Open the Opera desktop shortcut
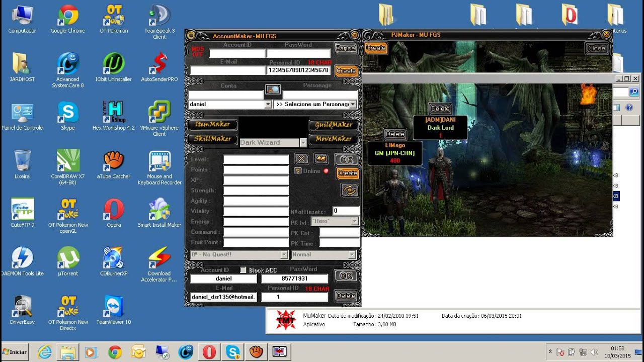 tap(114, 213)
